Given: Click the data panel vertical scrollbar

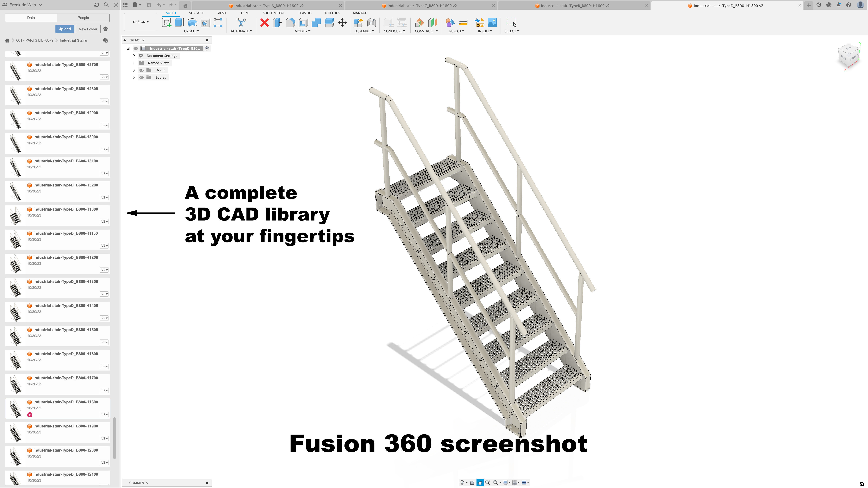Looking at the screenshot, I should coord(115,438).
